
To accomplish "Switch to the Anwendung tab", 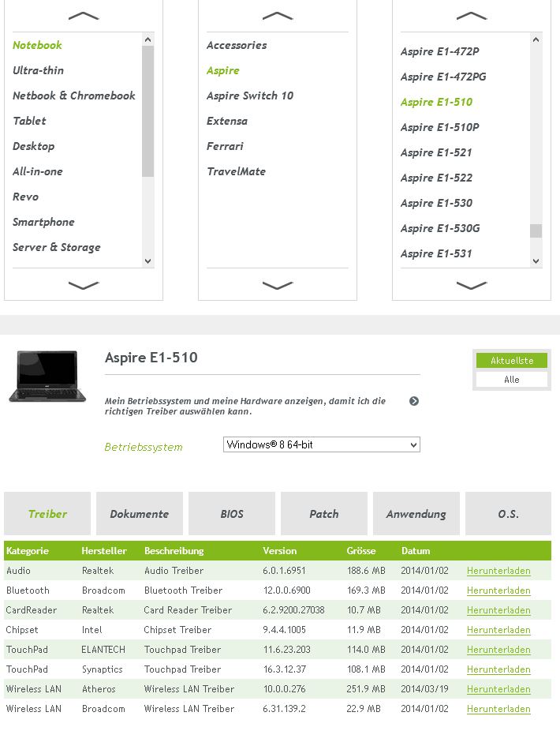I will [x=416, y=513].
